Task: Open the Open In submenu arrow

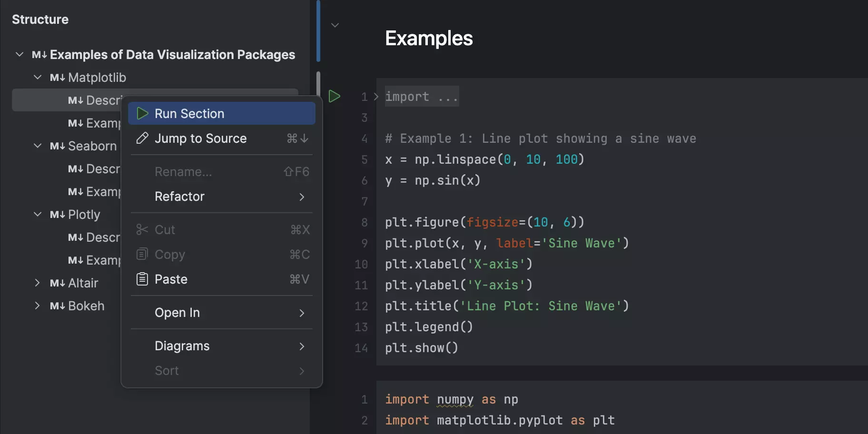Action: (302, 313)
